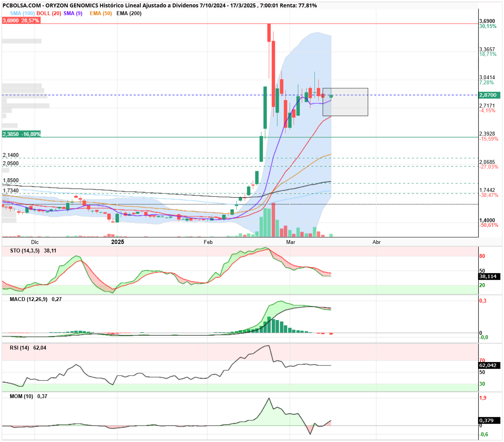
Task: Click the Abr label on time axis
Action: point(376,242)
